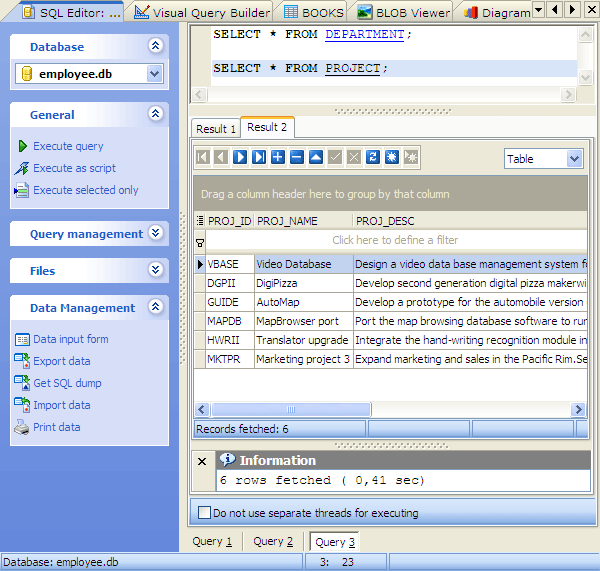This screenshot has width=600, height=571.
Task: Click the greyed goto-bookmark navigator button
Action: [411, 157]
